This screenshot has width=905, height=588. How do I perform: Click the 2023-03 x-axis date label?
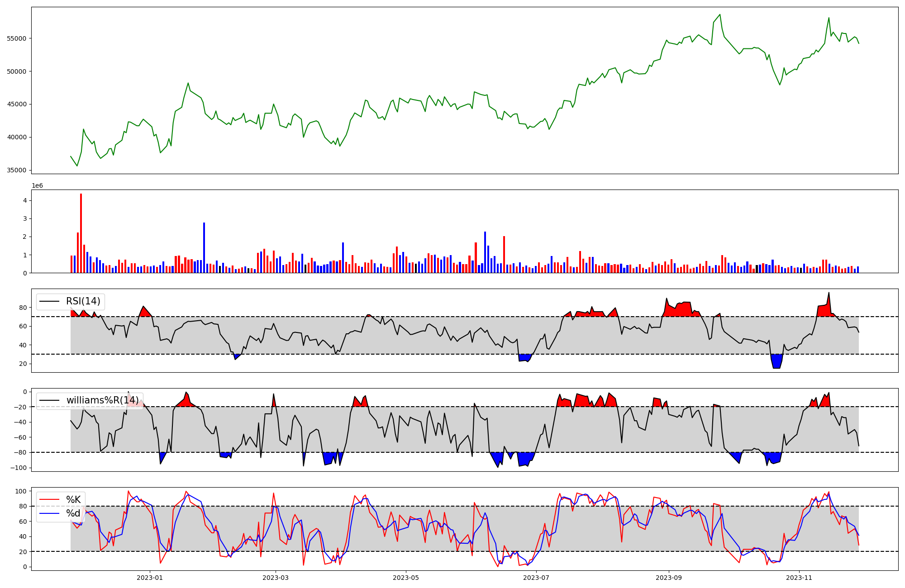275,578
